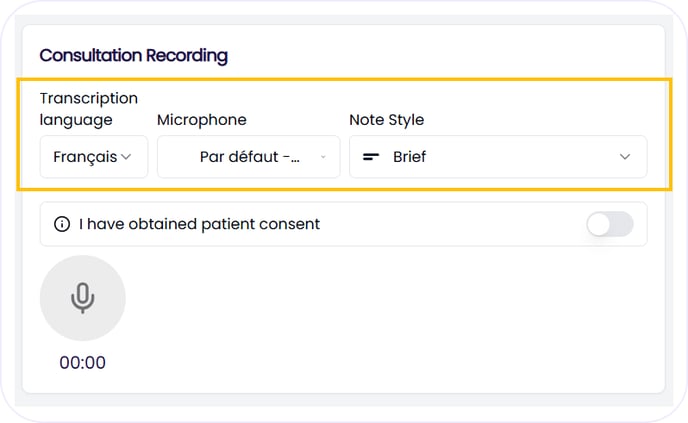
Task: Click the Microphone field label
Action: 201,120
